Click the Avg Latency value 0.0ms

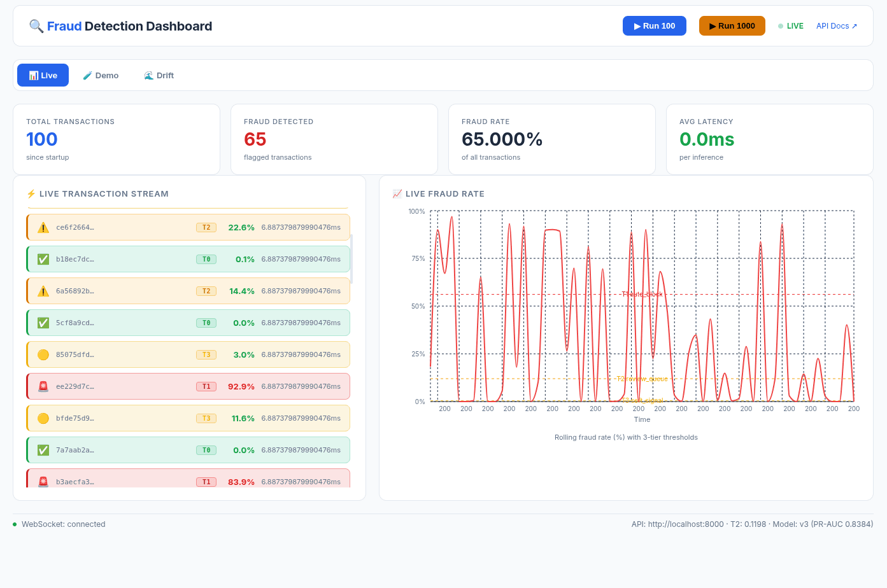click(707, 139)
